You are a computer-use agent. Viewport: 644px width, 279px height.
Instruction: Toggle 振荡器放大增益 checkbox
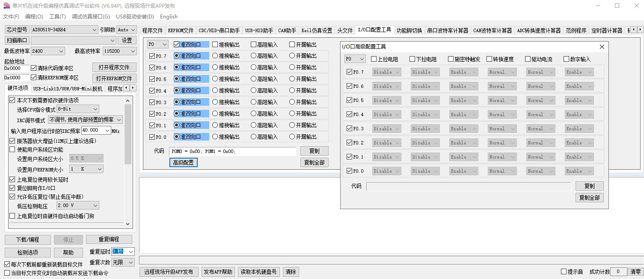tap(12, 141)
